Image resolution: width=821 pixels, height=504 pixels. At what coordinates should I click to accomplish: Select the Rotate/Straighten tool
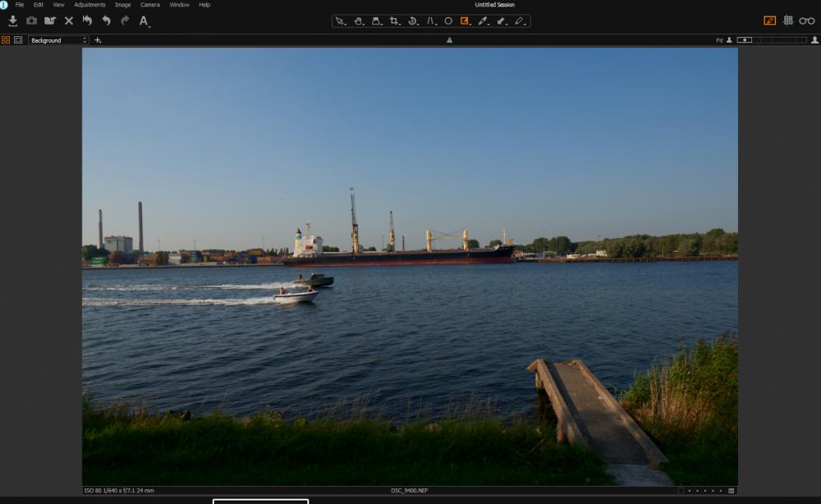click(413, 21)
